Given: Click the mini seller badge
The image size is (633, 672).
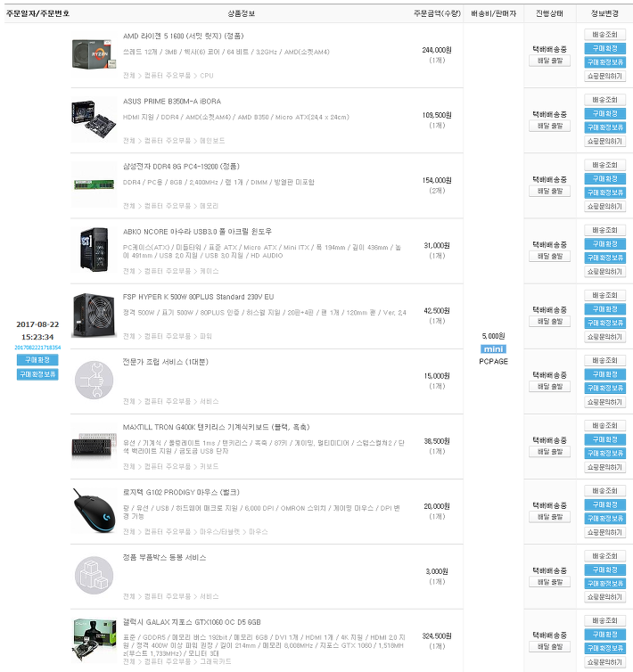Looking at the screenshot, I should (x=493, y=348).
